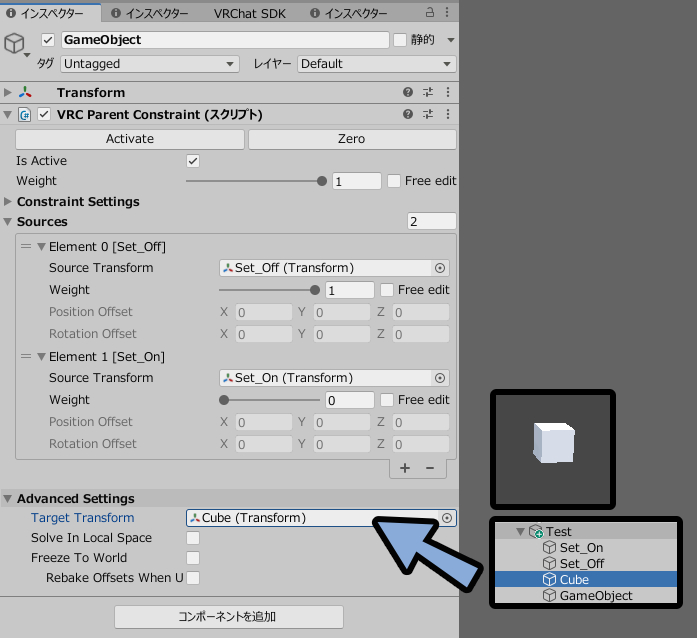Click the constraint Weight value field
The height and width of the screenshot is (638, 697).
click(357, 181)
